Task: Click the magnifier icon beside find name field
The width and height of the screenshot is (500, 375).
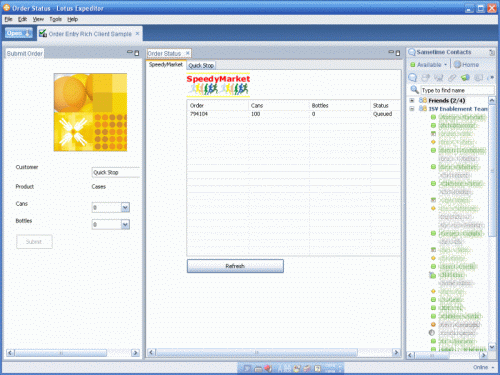Action: pyautogui.click(x=414, y=90)
